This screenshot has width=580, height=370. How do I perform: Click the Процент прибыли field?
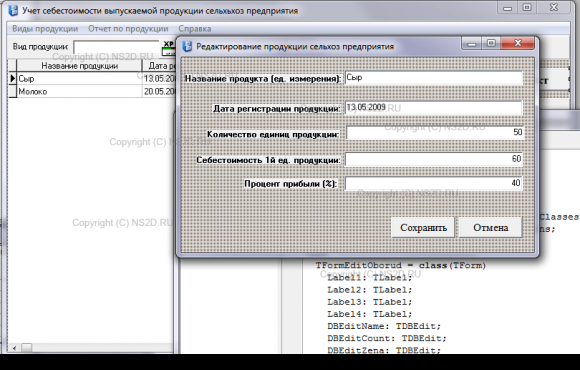pyautogui.click(x=434, y=183)
